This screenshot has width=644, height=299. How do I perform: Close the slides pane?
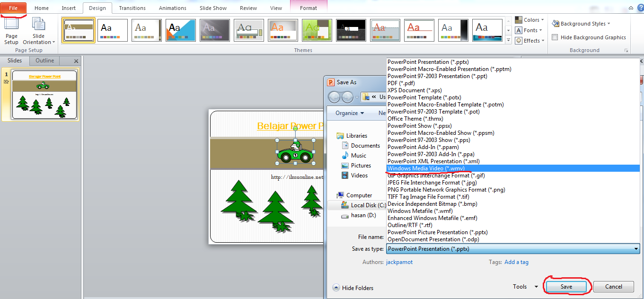pyautogui.click(x=76, y=61)
